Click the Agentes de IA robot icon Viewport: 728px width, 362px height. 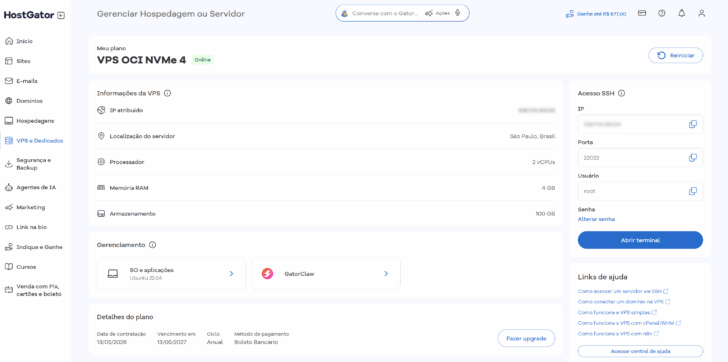pos(8,187)
